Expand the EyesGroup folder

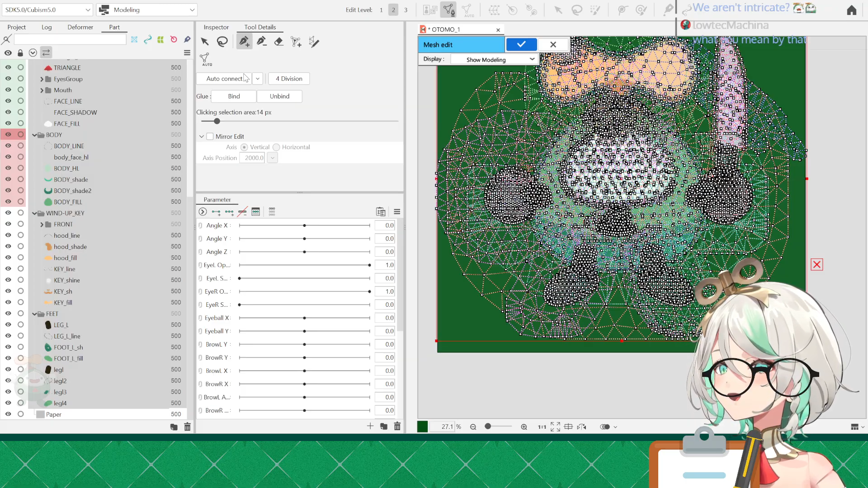point(42,79)
